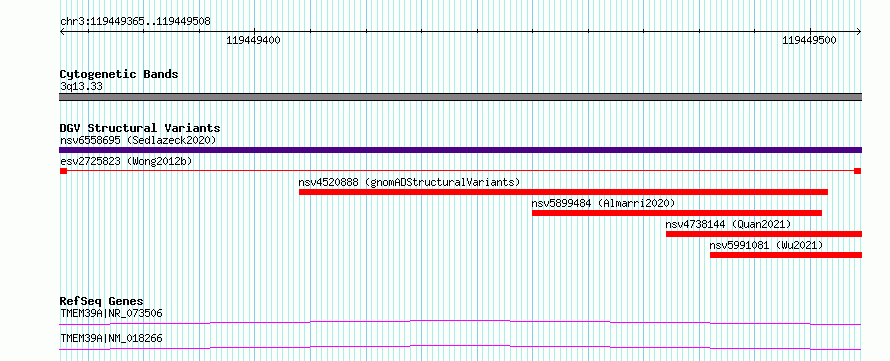Open the TMEM39A|NR_073506 transcript label
Image resolution: width=890 pixels, height=361 pixels.
[112, 313]
